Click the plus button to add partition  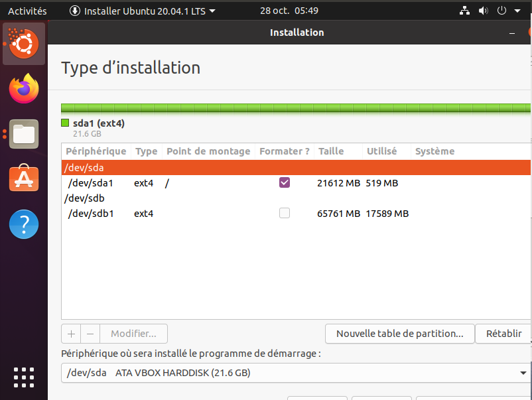click(x=71, y=334)
